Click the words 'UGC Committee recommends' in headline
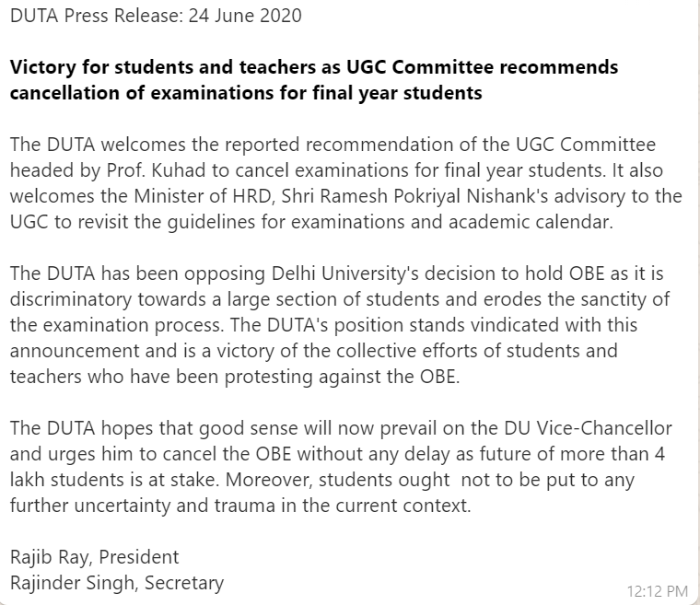 pos(482,67)
